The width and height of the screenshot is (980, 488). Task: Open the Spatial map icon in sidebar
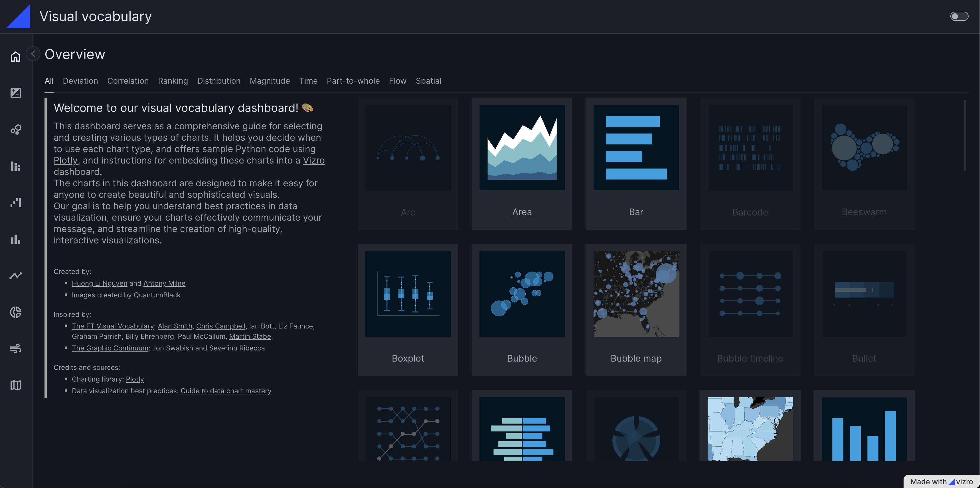coord(16,385)
